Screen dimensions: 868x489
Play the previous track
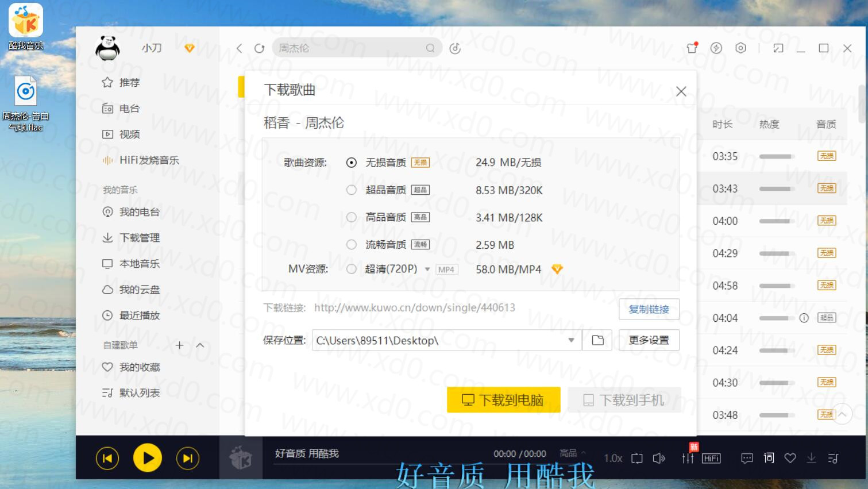tap(107, 458)
